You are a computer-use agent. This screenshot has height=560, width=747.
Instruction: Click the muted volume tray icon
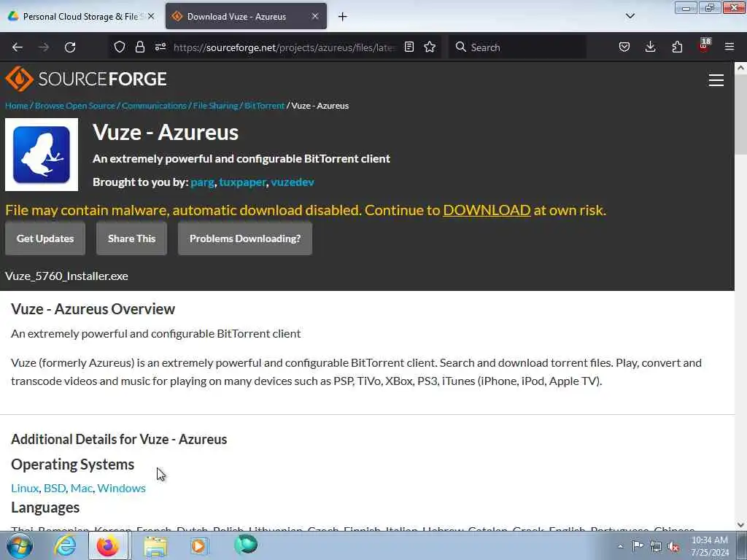pyautogui.click(x=673, y=546)
